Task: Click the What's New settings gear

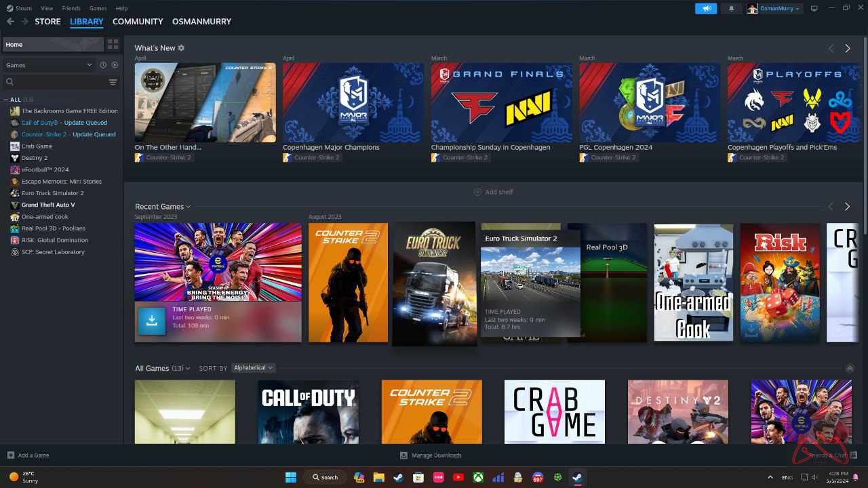Action: click(181, 48)
